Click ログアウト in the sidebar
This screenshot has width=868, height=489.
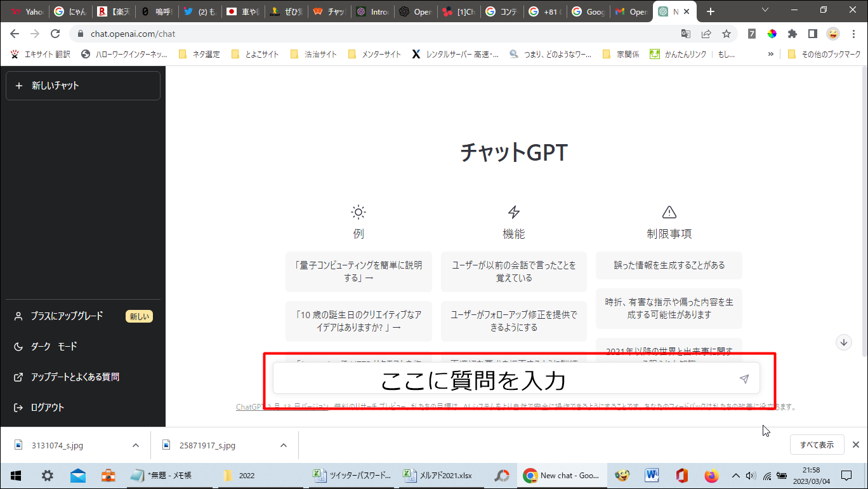[83, 407]
